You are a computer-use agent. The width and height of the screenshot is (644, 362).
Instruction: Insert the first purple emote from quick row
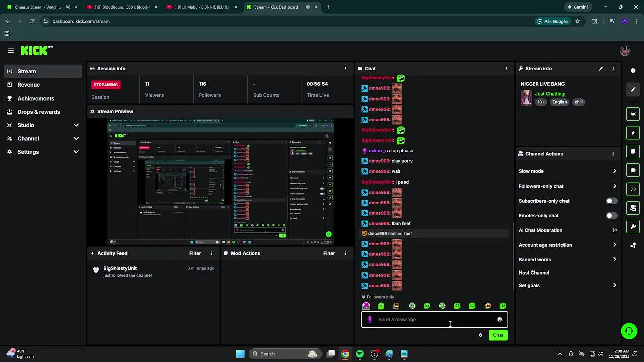(366, 306)
